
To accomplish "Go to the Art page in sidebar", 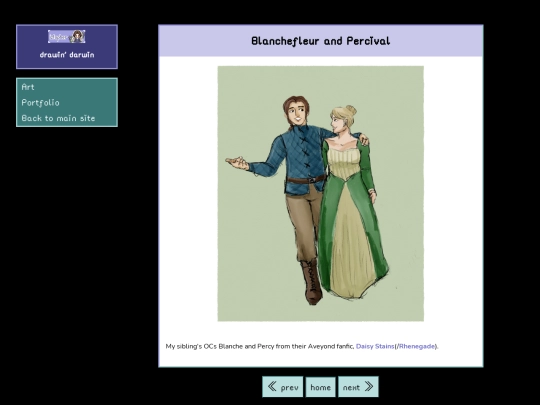I will (28, 87).
